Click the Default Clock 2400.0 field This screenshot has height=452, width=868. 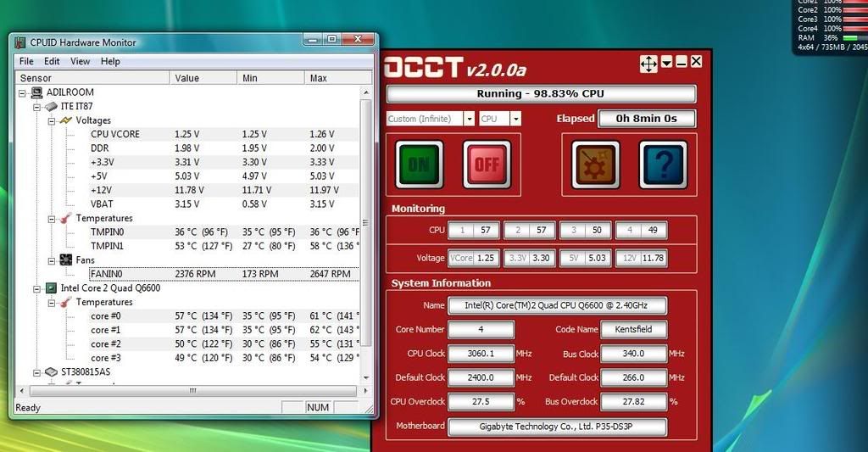pos(481,377)
